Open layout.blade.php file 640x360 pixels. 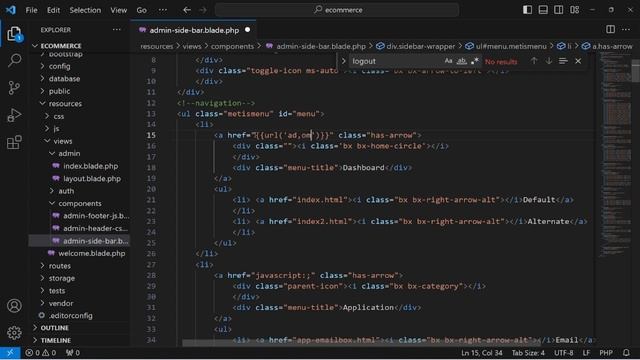tap(92, 179)
